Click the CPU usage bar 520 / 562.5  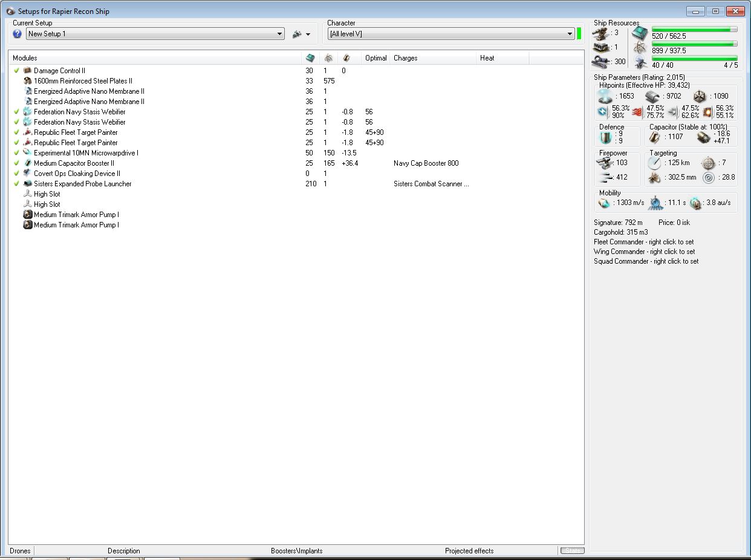coord(694,29)
